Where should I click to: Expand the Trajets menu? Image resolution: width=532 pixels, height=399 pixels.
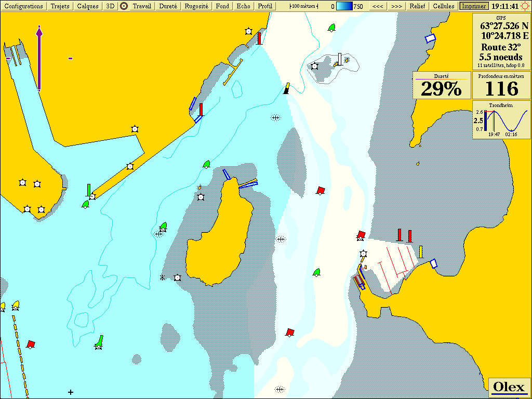click(x=60, y=6)
